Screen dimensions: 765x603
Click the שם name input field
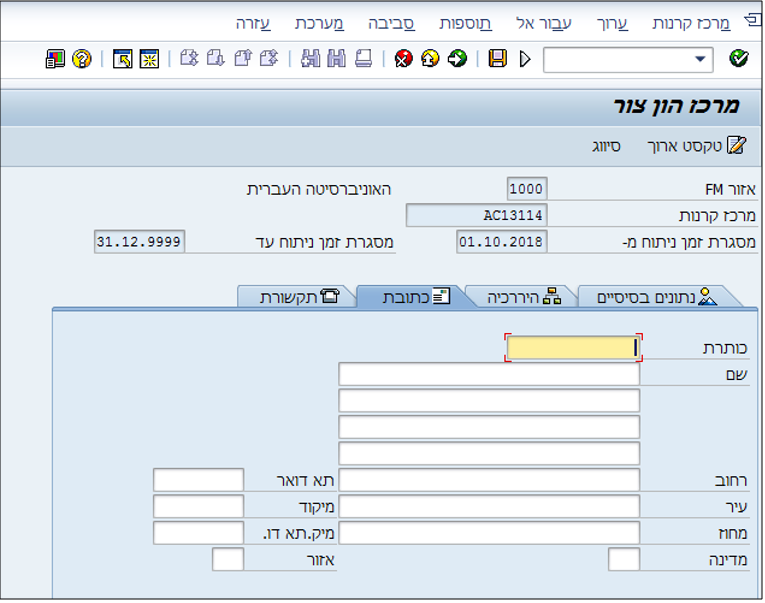pos(489,374)
